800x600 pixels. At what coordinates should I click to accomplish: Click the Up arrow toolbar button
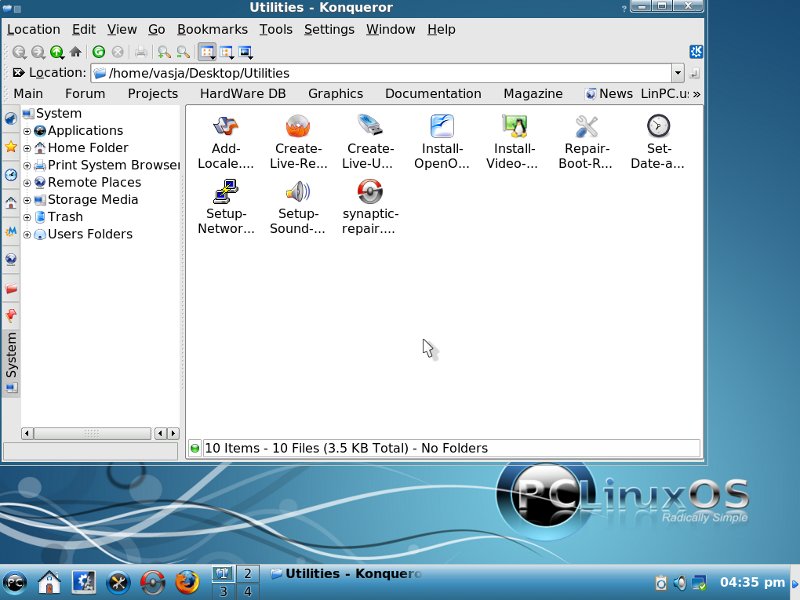[57, 52]
